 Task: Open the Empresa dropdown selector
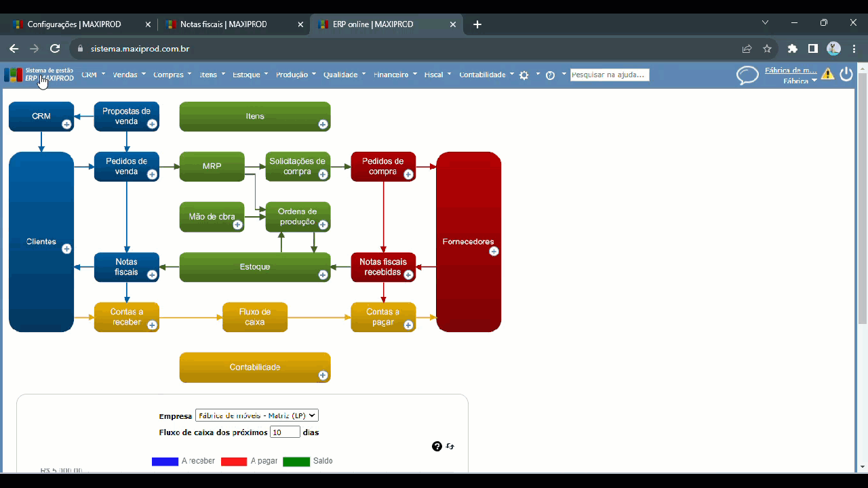(x=256, y=415)
